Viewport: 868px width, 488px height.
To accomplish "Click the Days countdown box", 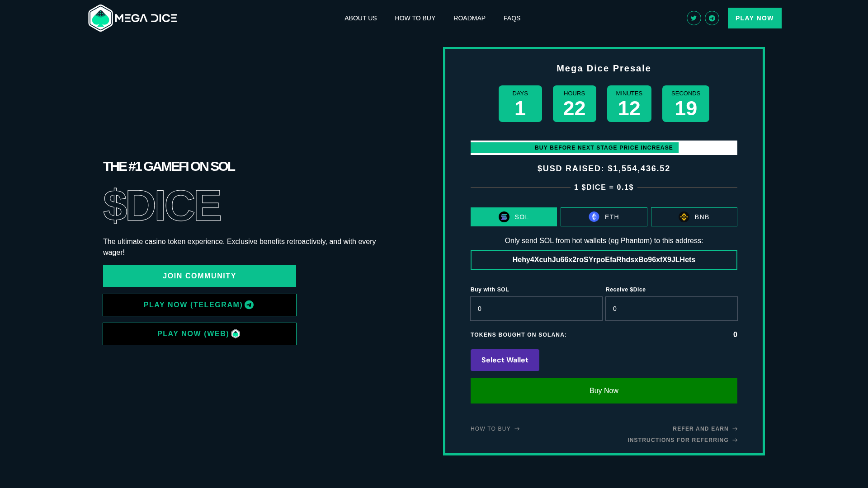I will pos(520,103).
